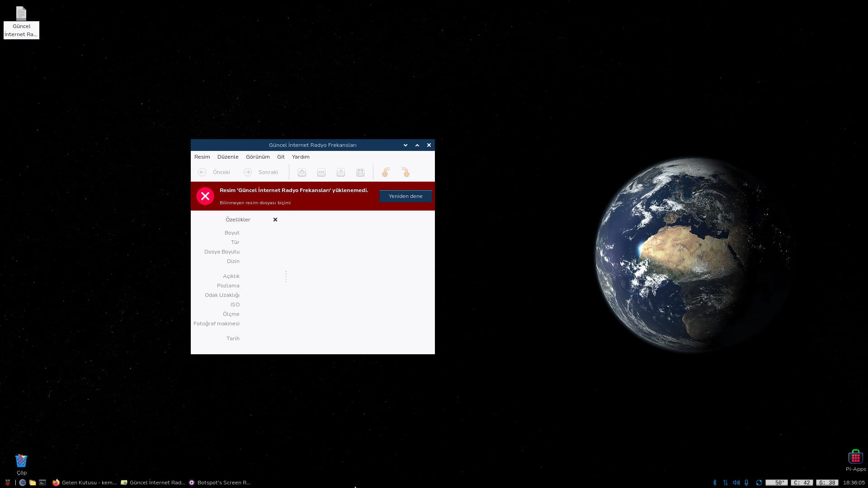Click the normal size 1:1 icon
868x488 pixels.
[341, 172]
